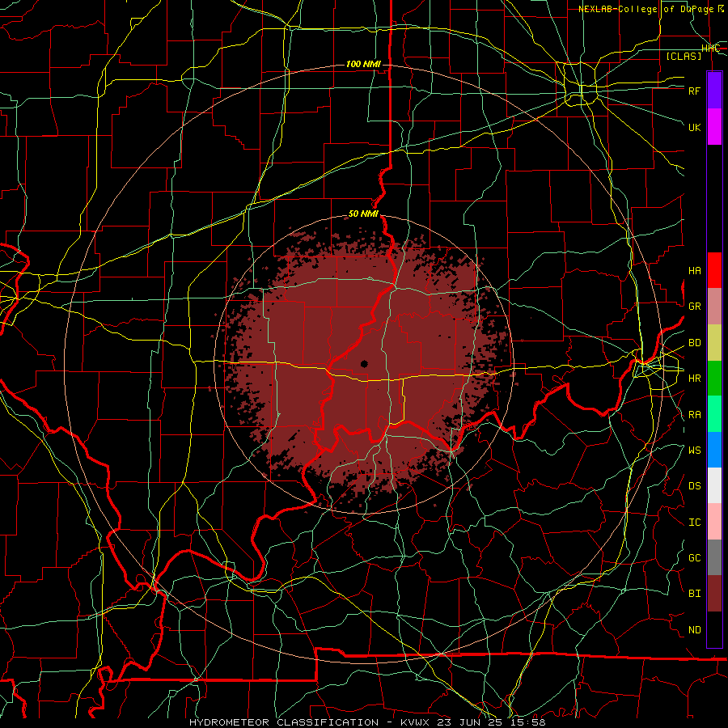Pick the dark green HR legend swatch
Image resolution: width=728 pixels, height=728 pixels.
point(714,379)
